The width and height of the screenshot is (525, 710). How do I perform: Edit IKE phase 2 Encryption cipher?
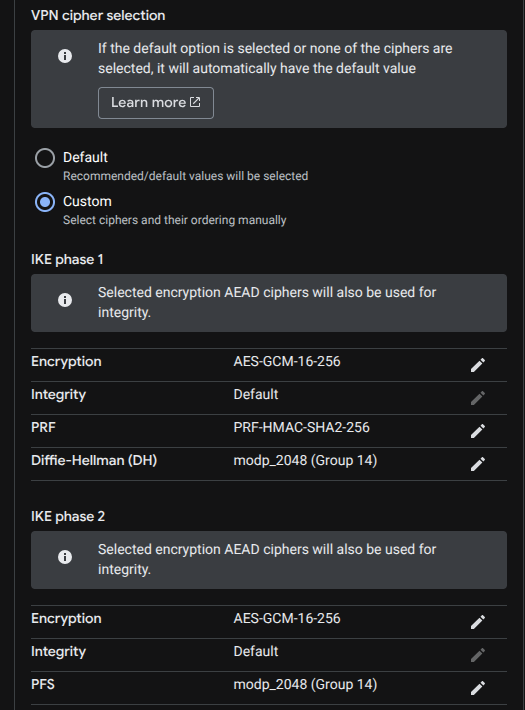tap(478, 622)
